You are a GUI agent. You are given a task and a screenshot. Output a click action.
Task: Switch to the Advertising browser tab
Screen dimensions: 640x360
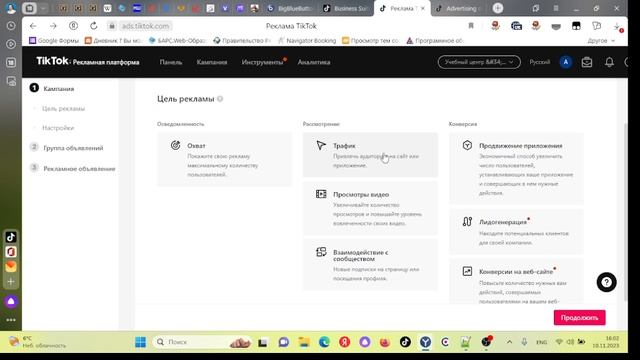[457, 8]
